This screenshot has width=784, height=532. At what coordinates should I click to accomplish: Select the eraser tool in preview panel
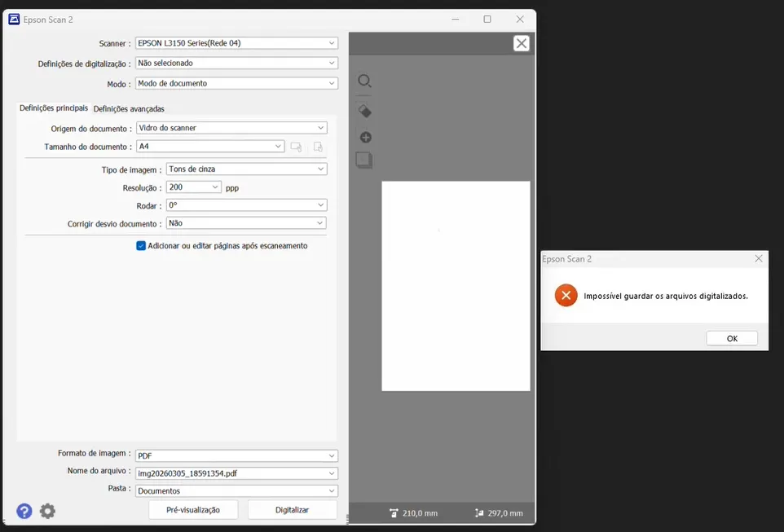coord(364,111)
